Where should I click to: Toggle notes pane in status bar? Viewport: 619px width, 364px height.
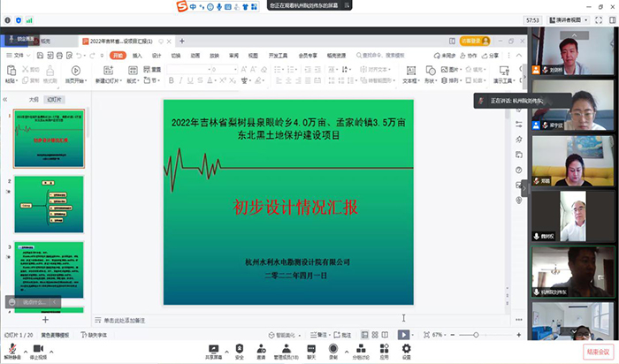pyautogui.click(x=318, y=335)
